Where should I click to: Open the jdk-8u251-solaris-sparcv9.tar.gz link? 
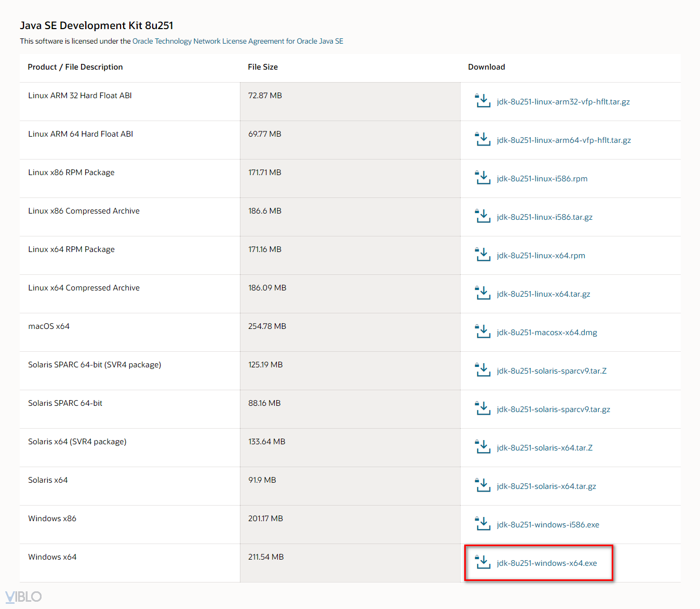[x=553, y=409]
